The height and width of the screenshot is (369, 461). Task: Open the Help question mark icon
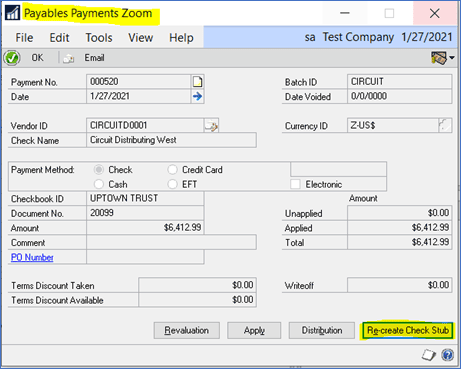[x=448, y=355]
